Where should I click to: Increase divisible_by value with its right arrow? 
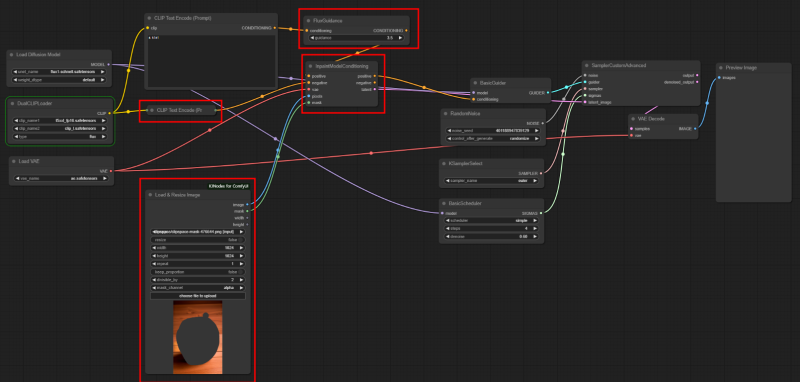click(x=241, y=280)
